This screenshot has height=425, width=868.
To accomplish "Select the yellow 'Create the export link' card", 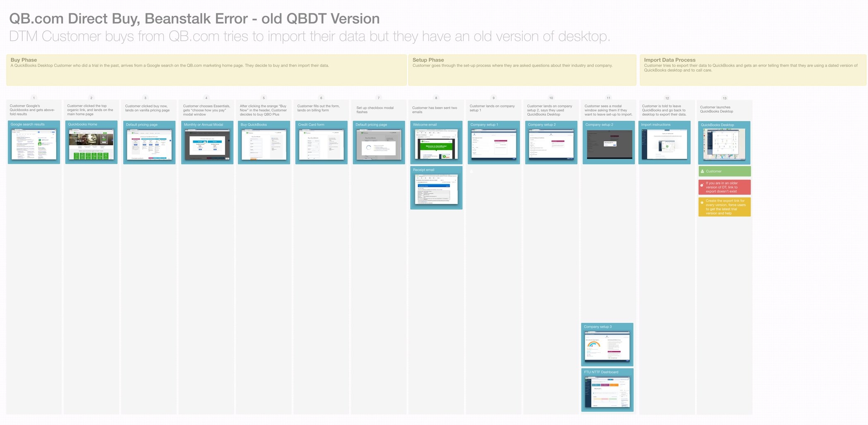I will (x=724, y=207).
